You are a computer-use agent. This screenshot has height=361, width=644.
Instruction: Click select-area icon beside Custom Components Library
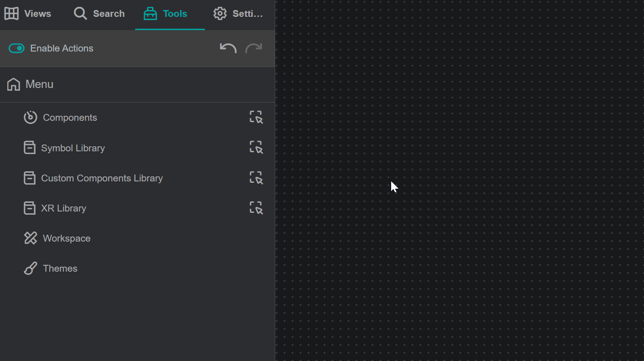pyautogui.click(x=256, y=178)
